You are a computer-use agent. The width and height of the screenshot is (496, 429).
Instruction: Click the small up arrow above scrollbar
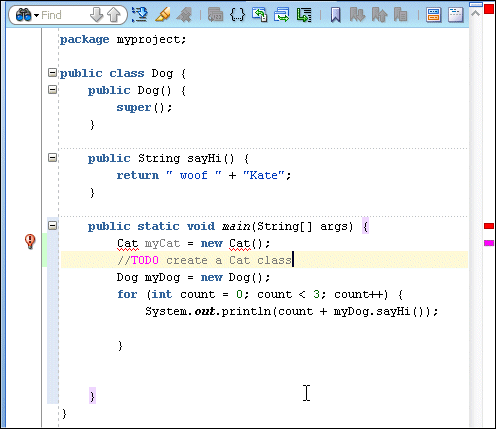coord(476,13)
